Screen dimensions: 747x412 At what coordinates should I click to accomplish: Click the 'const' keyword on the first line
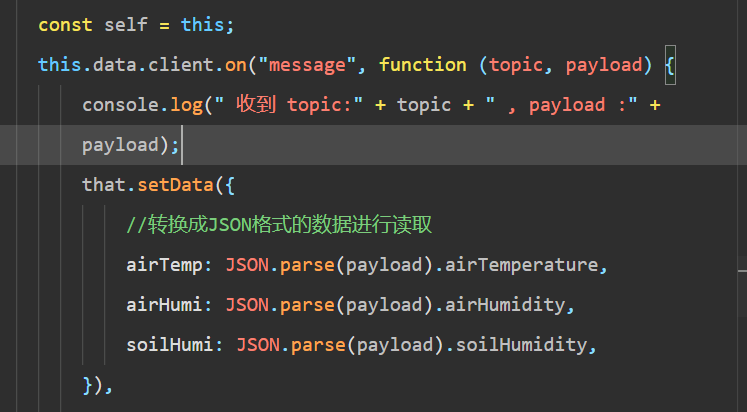point(65,25)
